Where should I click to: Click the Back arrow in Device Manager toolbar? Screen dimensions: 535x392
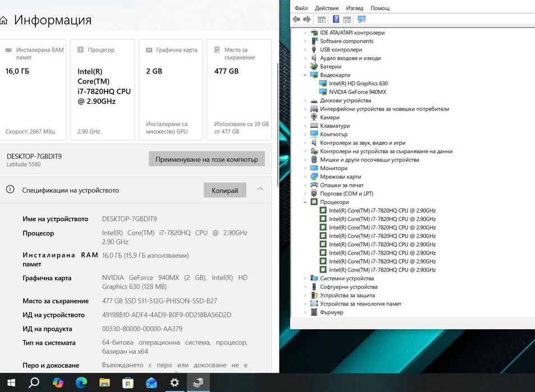296,20
